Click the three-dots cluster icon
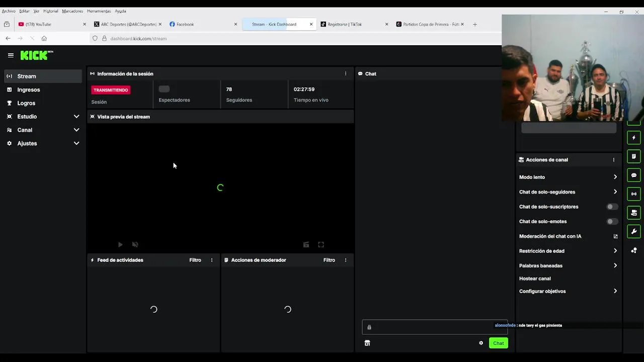 point(634,250)
